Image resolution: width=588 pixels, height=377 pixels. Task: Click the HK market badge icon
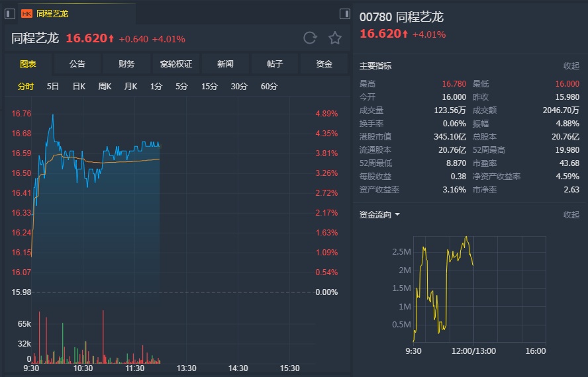(26, 13)
